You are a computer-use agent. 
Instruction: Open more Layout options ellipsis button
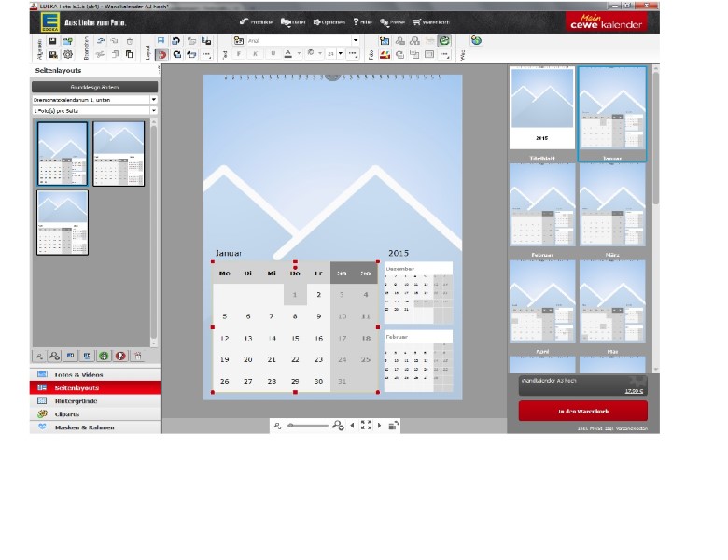click(x=206, y=54)
